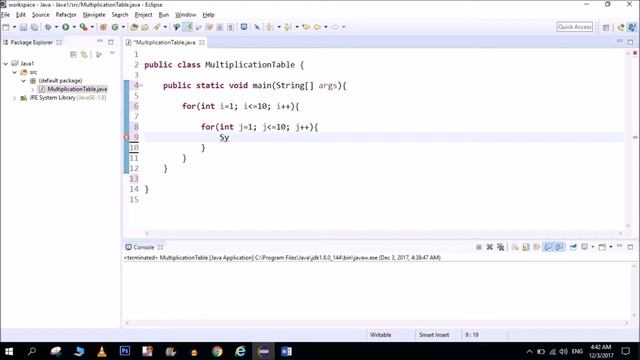Expand the JRE System Library node
Viewport: 640px width, 360px height.
click(x=15, y=98)
